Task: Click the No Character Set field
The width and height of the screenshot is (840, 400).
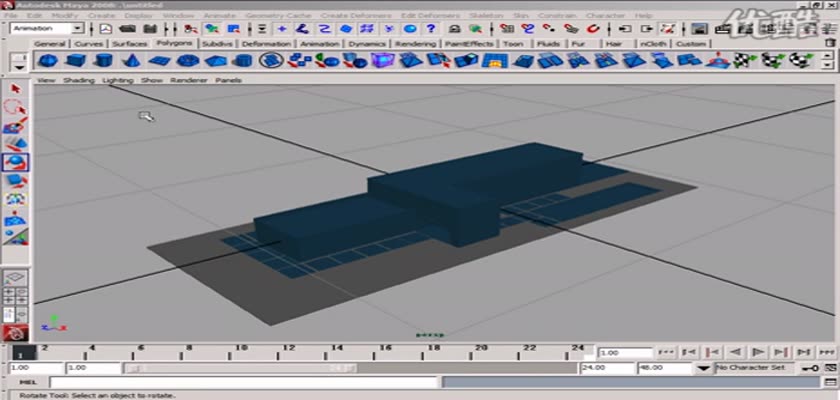Action: coord(754,368)
